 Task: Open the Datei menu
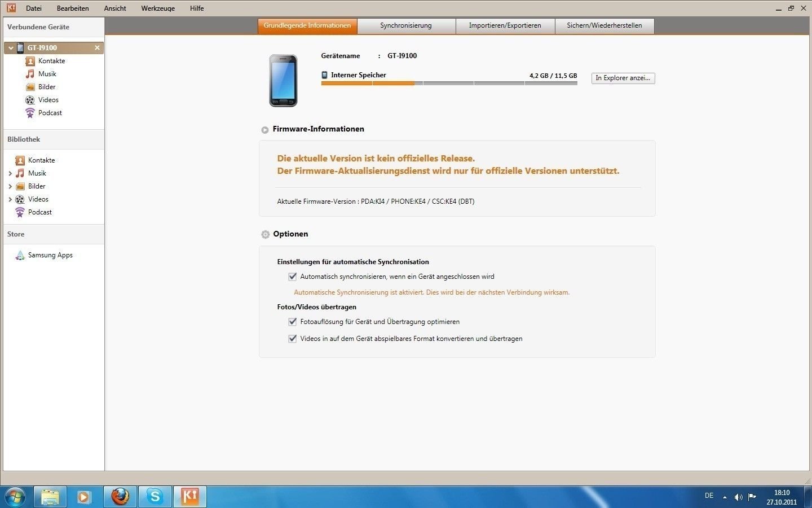[34, 8]
